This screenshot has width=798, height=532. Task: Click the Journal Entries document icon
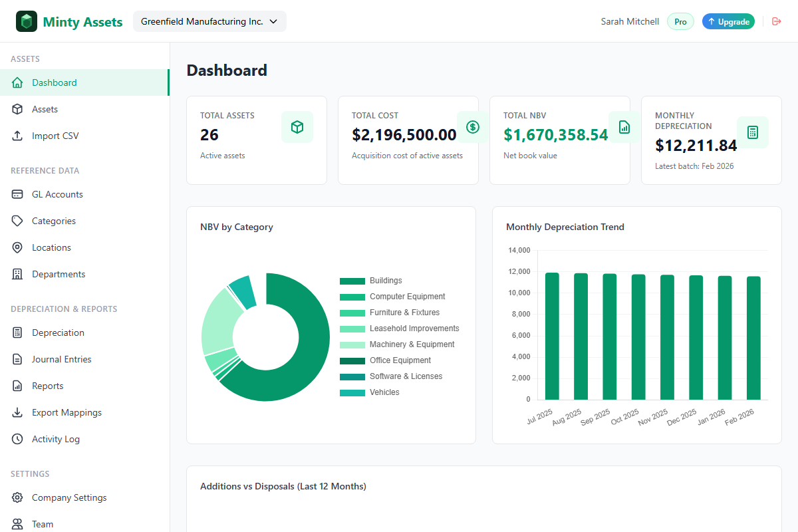[18, 359]
